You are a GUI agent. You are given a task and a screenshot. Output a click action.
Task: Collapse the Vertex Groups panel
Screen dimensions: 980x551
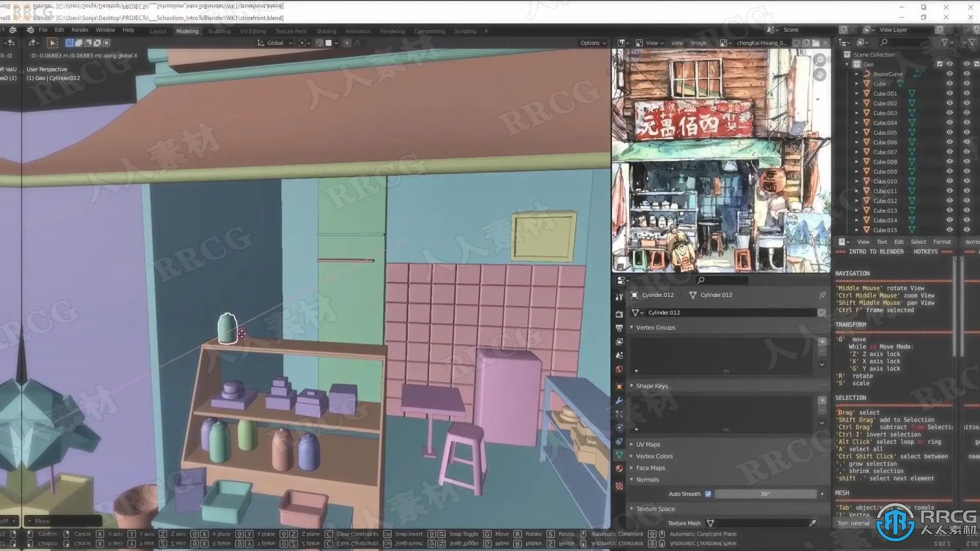[655, 328]
